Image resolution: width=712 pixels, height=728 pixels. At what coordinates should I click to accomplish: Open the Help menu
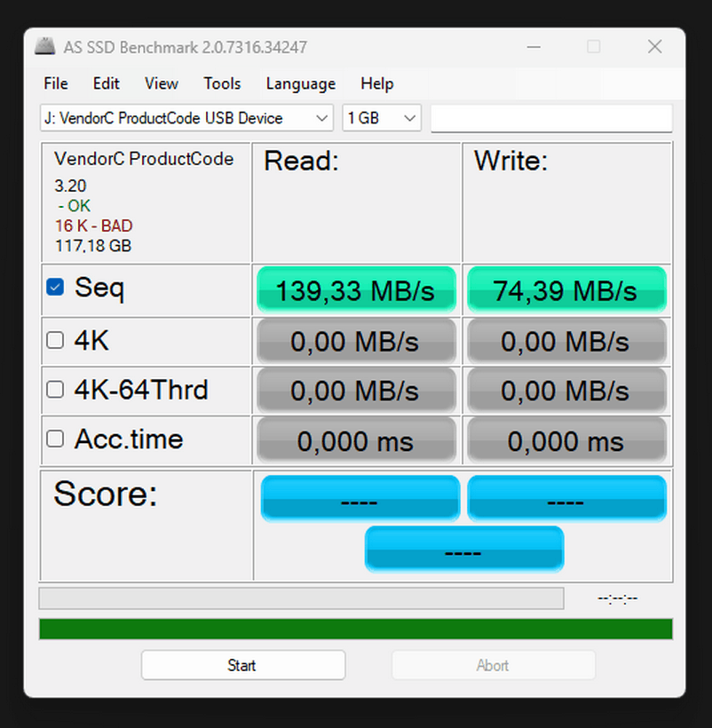pos(377,83)
